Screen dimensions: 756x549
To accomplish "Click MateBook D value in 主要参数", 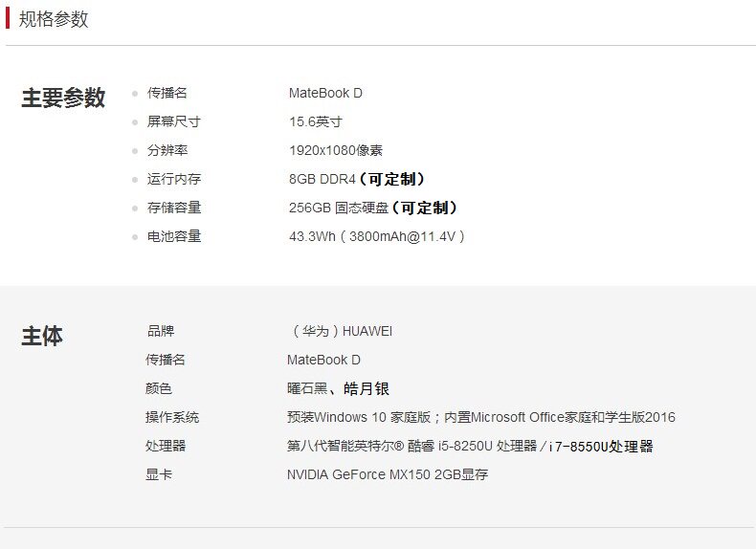I will (325, 93).
